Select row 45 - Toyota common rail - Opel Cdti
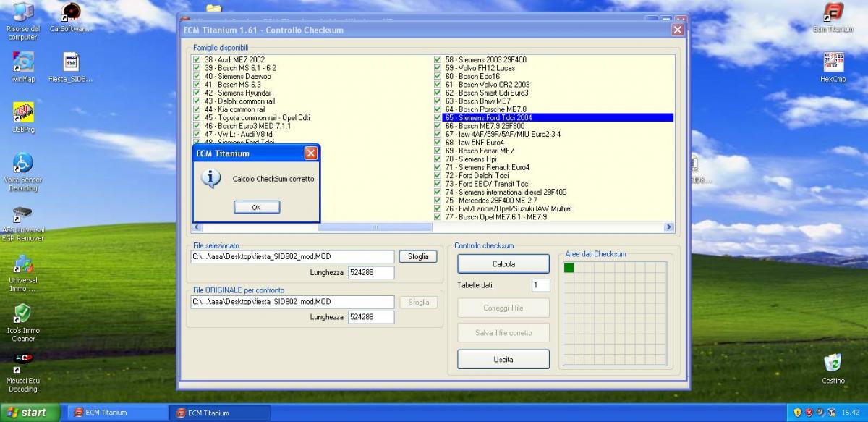 (257, 117)
